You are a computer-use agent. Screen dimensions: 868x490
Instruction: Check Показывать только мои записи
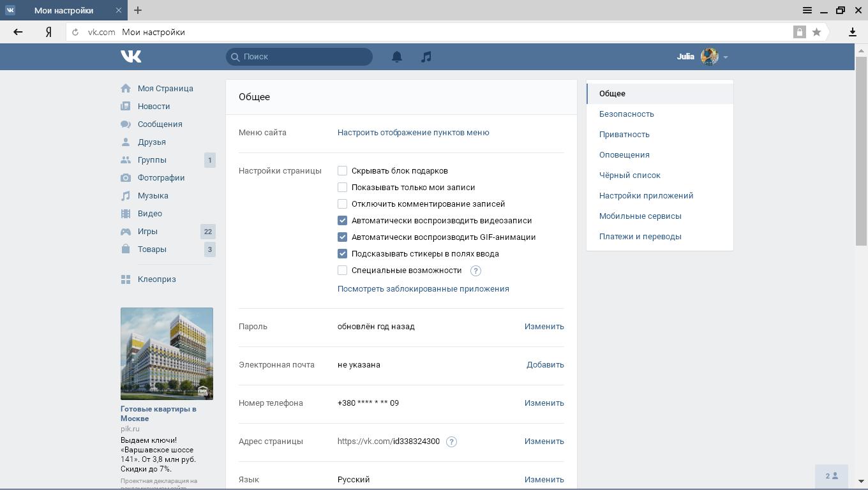click(x=342, y=188)
